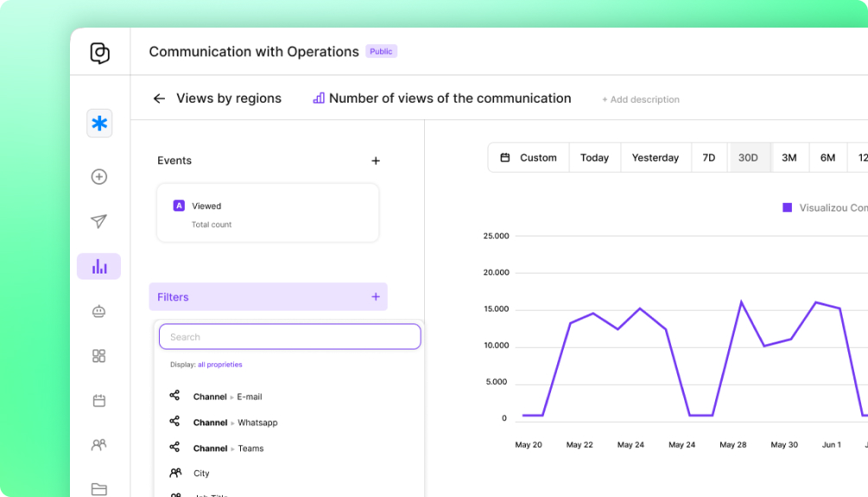Click the Jun 1 axis label
The height and width of the screenshot is (497, 868).
click(x=832, y=444)
